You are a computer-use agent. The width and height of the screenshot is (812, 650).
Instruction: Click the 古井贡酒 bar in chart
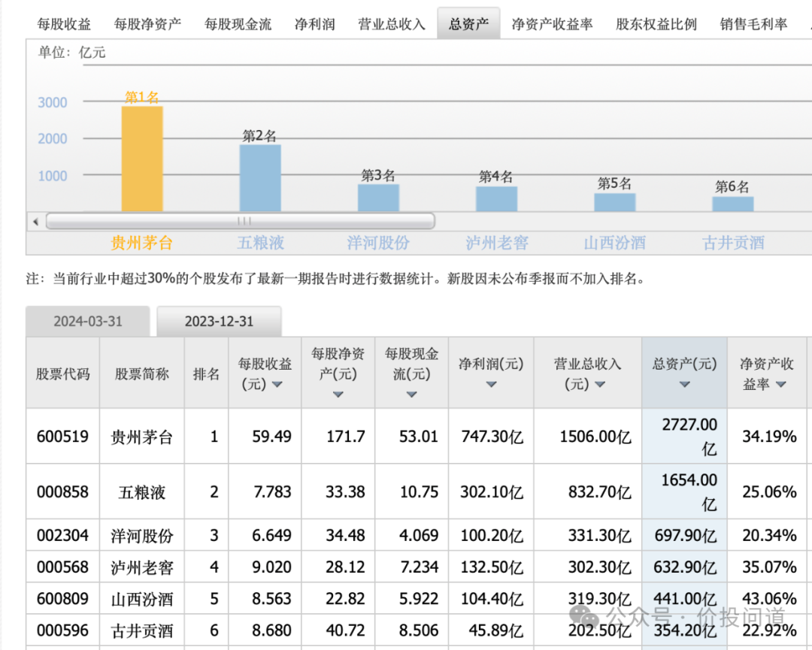(733, 204)
